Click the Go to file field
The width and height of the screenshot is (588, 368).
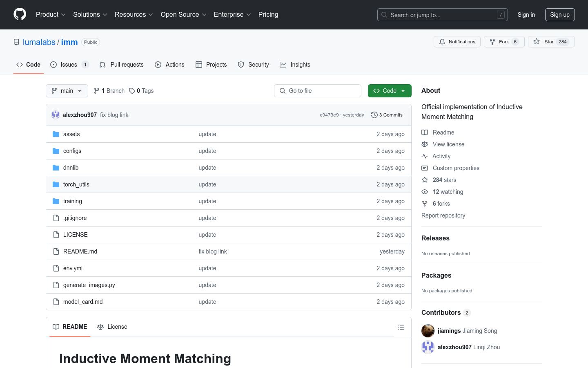(x=318, y=91)
